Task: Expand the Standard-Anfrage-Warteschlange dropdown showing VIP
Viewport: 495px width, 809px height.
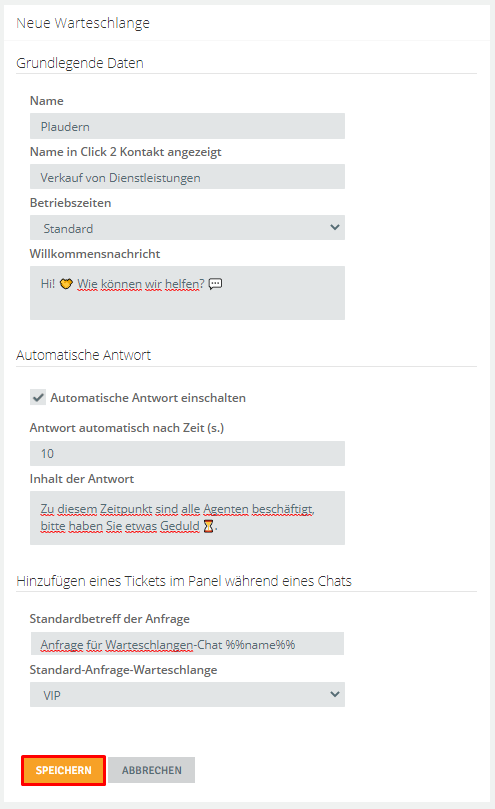Action: click(x=187, y=694)
